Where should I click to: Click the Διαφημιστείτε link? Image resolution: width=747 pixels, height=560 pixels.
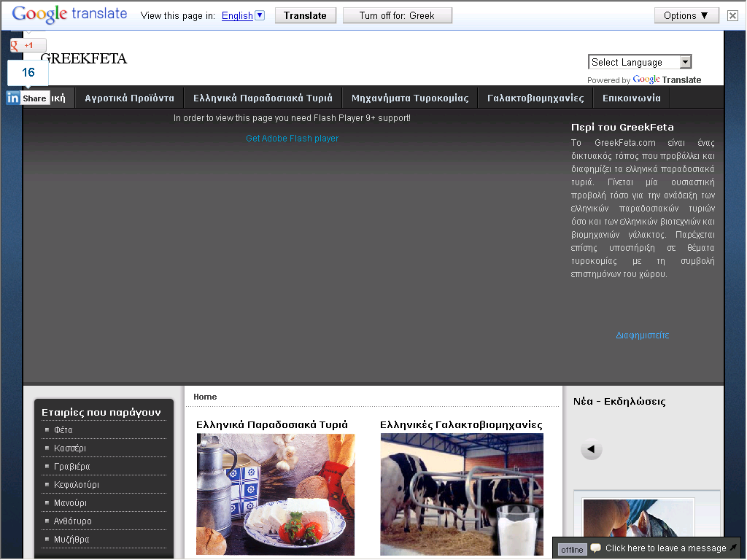click(642, 335)
